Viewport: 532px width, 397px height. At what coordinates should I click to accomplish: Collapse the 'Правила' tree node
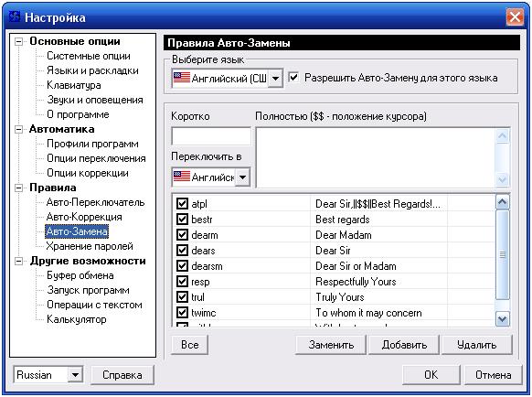pos(19,188)
